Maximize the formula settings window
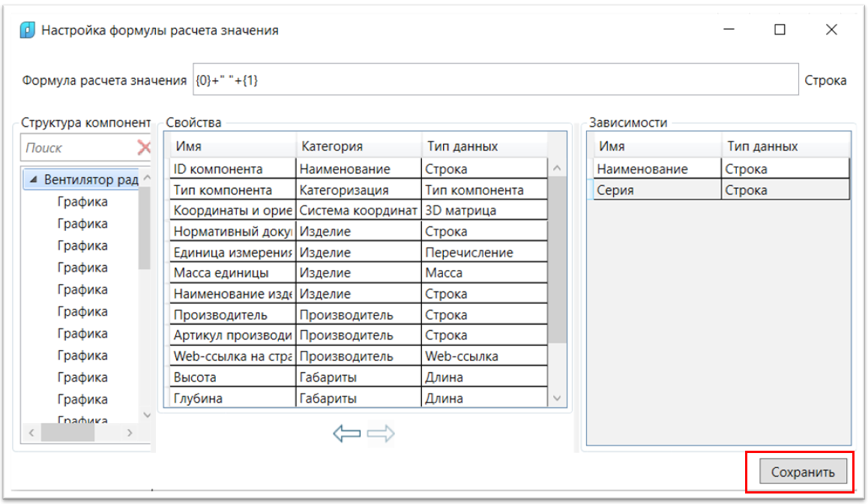Viewport: 868px width, 504px height. [780, 29]
